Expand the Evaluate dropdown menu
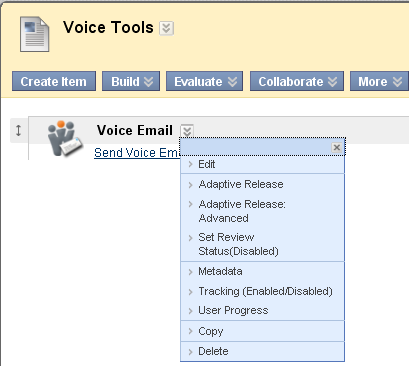Viewport: 409px width, 366px height. pyautogui.click(x=205, y=81)
